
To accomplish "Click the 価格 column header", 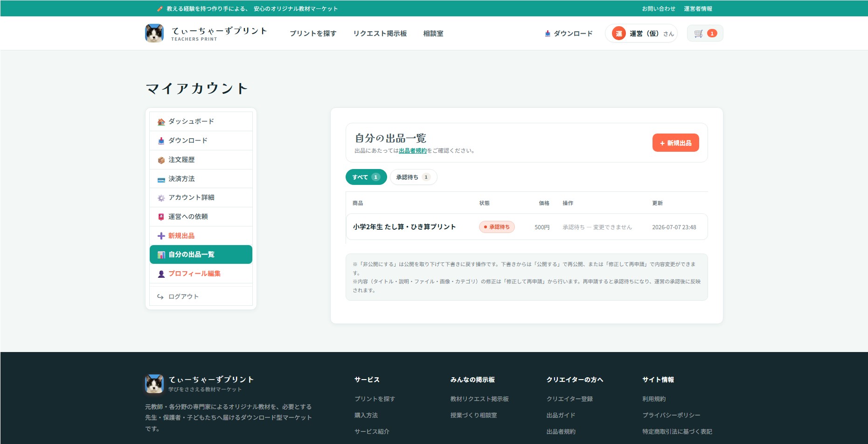I will click(x=544, y=203).
